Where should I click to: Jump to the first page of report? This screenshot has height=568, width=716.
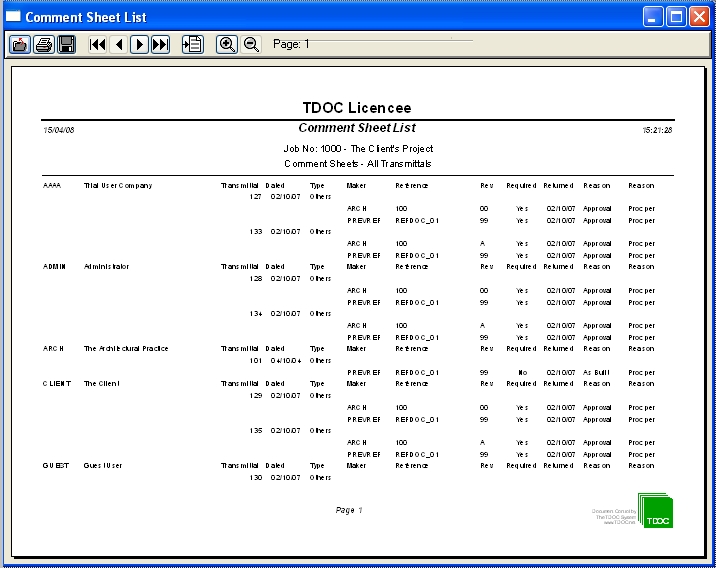click(97, 44)
